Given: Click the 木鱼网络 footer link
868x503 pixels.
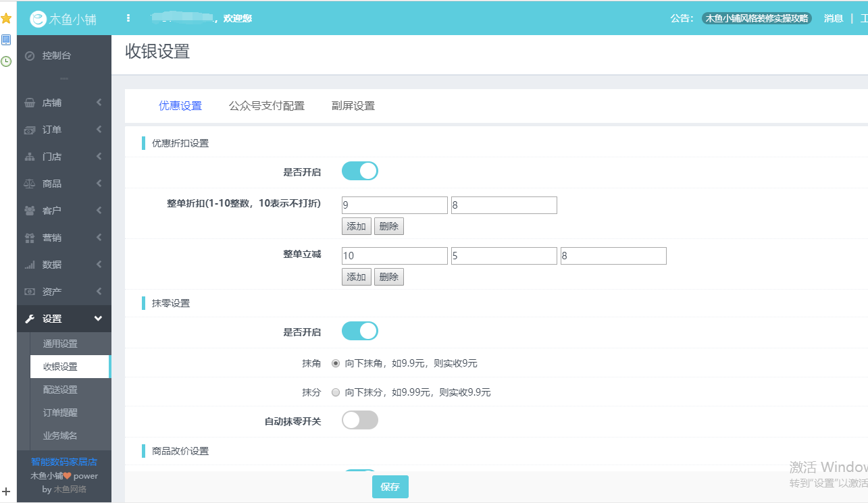Looking at the screenshot, I should tap(70, 489).
